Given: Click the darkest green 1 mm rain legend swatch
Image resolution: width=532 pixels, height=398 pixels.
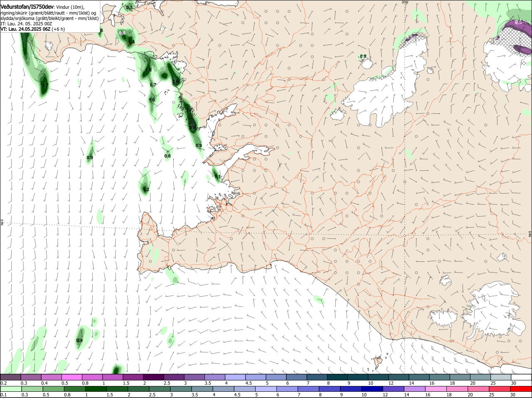Looking at the screenshot, I should pyautogui.click(x=95, y=389).
